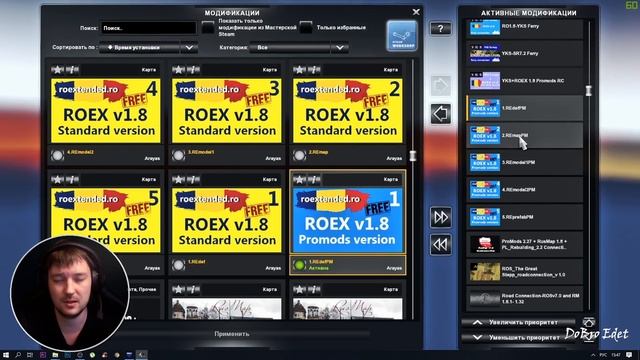Deactivate all mods double left arrows

[441, 244]
